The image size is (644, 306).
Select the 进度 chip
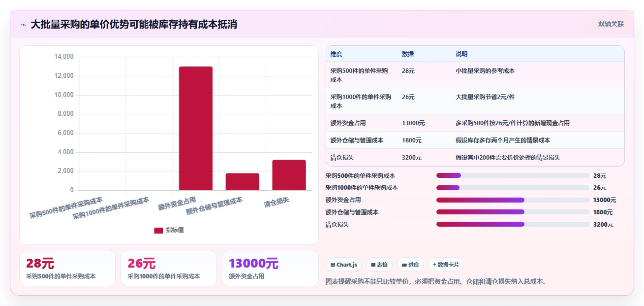[x=410, y=265]
